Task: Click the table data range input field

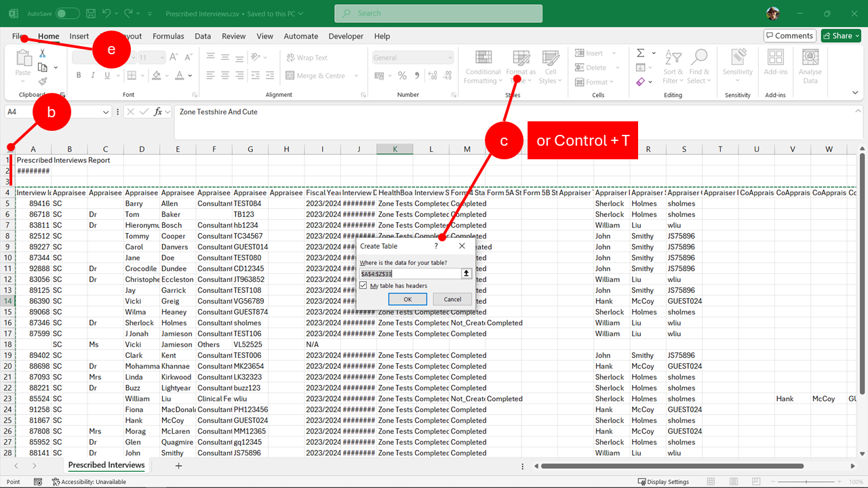Action: (410, 274)
